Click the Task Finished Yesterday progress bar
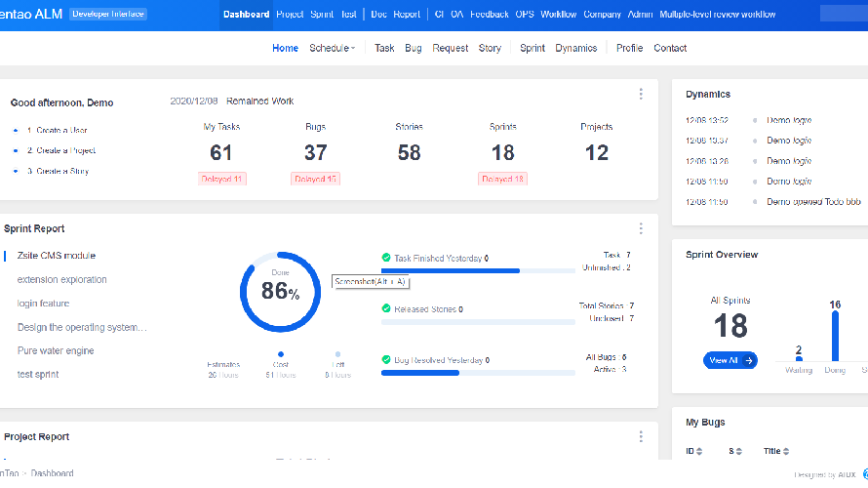The image size is (868, 488). 478,270
